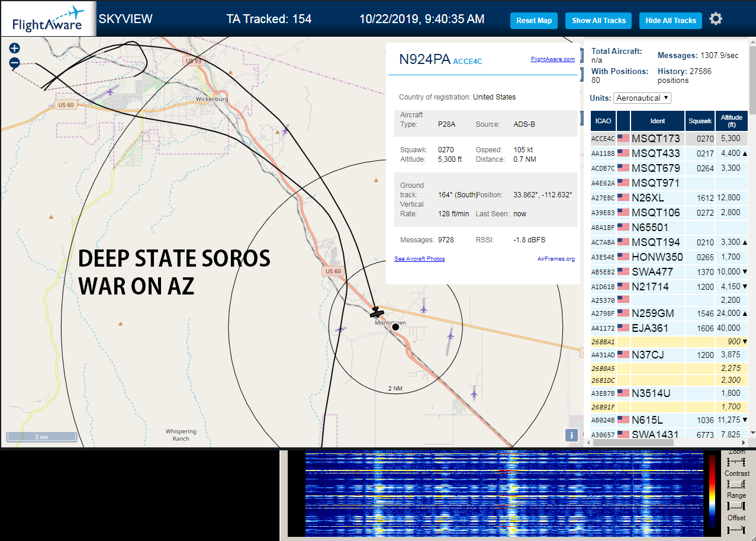
Task: Click the US flag in EJA361 row
Action: click(x=623, y=328)
